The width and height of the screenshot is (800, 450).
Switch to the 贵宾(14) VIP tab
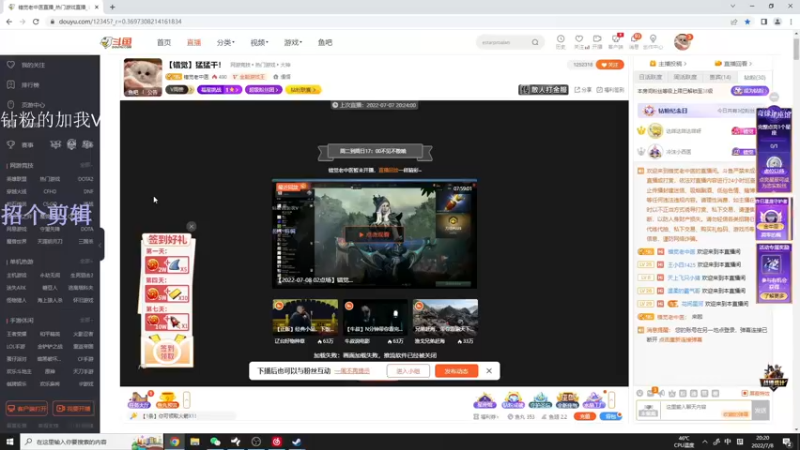coord(720,78)
